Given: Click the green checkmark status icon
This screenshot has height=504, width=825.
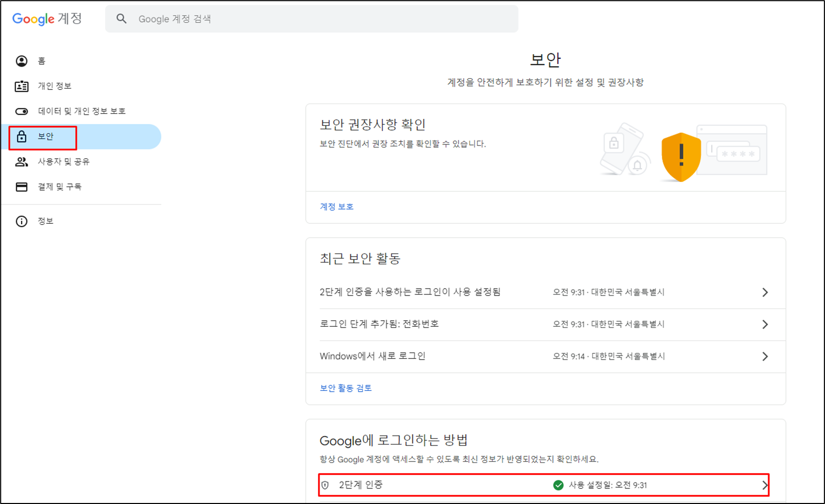Looking at the screenshot, I should point(559,485).
